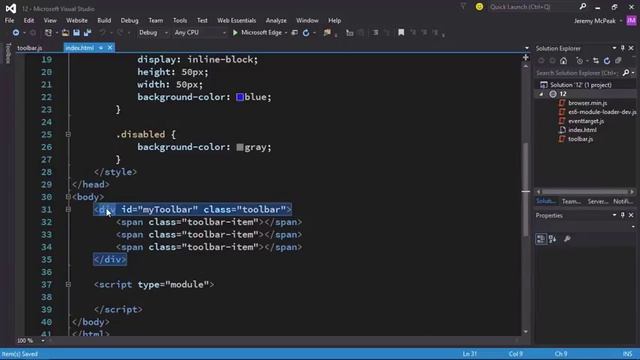The image size is (640, 360).
Task: Select Solution '12' (1 project) node
Action: (580, 85)
